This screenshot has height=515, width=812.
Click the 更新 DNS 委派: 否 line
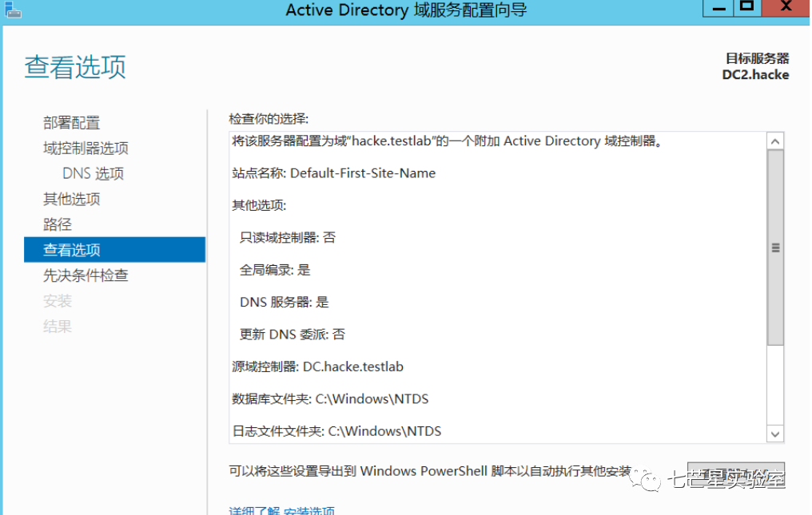[x=292, y=335]
